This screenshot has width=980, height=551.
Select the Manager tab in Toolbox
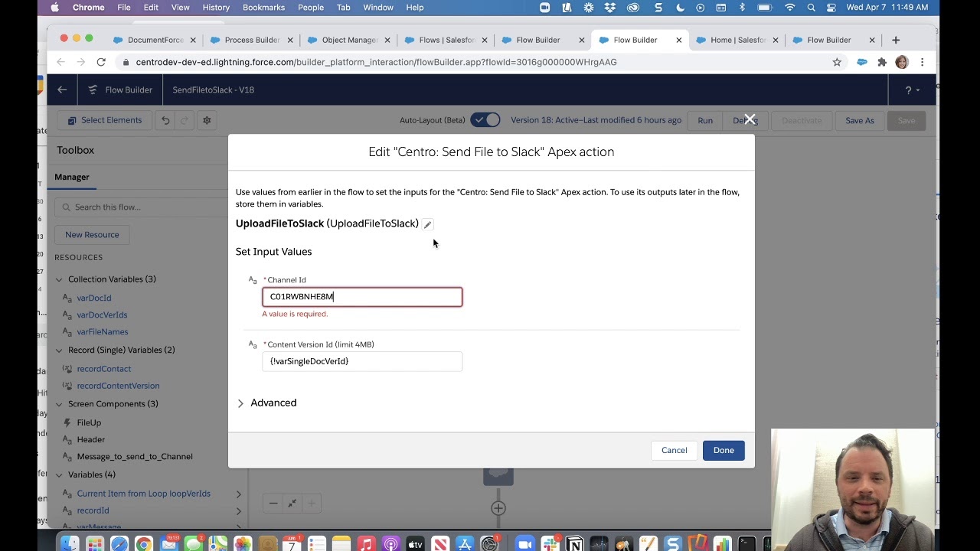pyautogui.click(x=72, y=177)
